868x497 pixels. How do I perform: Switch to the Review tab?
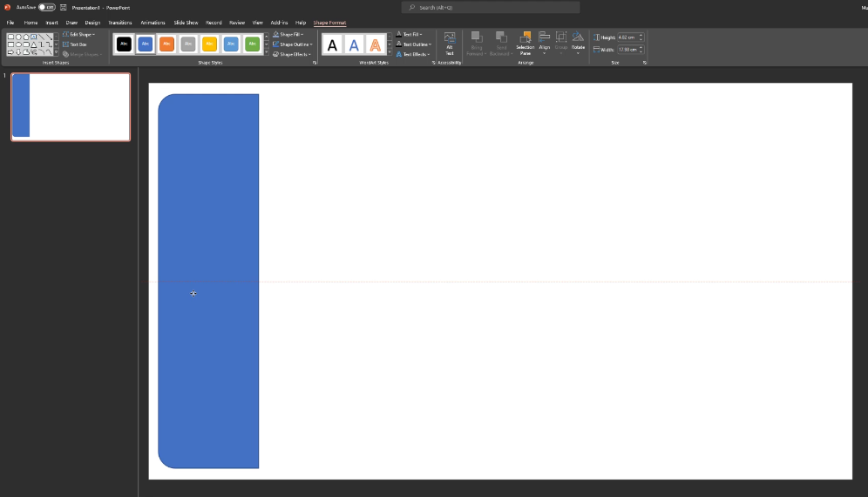[237, 23]
